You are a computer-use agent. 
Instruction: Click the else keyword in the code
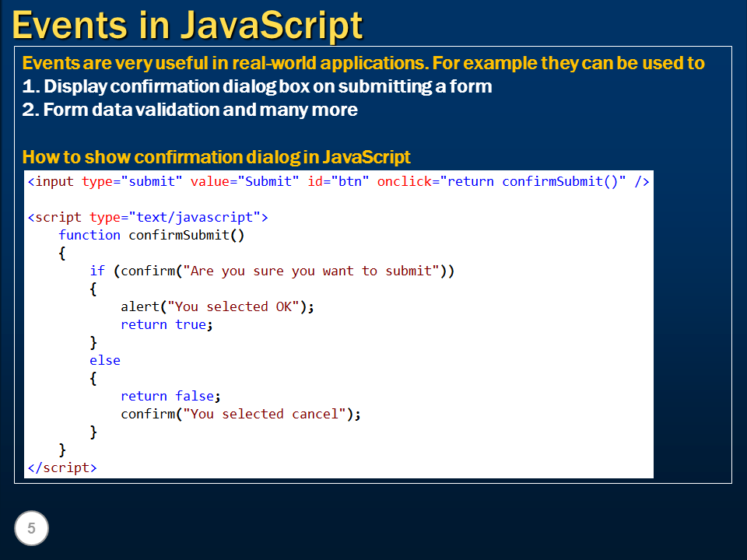[x=105, y=360]
